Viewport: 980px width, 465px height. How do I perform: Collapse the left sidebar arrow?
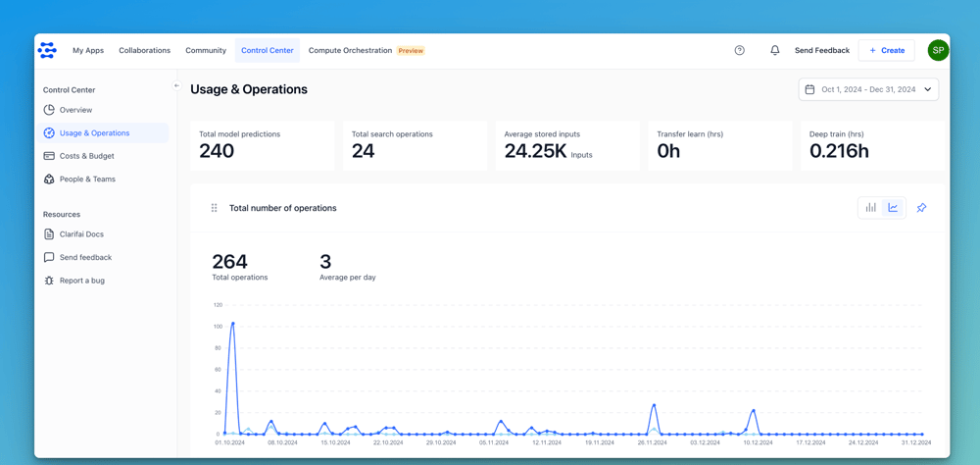coord(176,86)
